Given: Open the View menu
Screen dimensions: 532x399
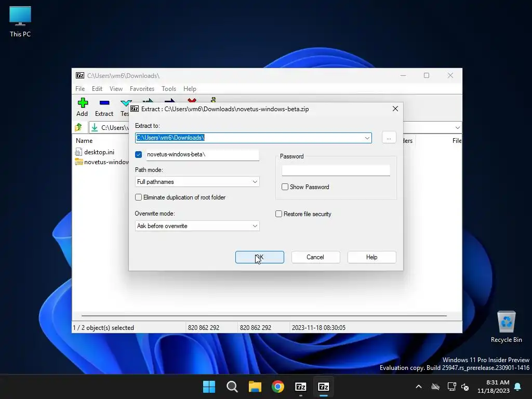Looking at the screenshot, I should pyautogui.click(x=116, y=88).
